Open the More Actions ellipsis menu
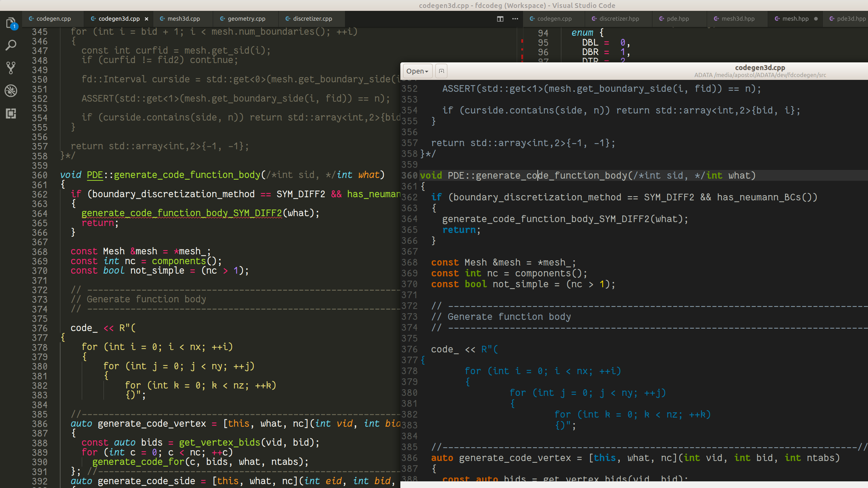The image size is (868, 488). tap(515, 19)
